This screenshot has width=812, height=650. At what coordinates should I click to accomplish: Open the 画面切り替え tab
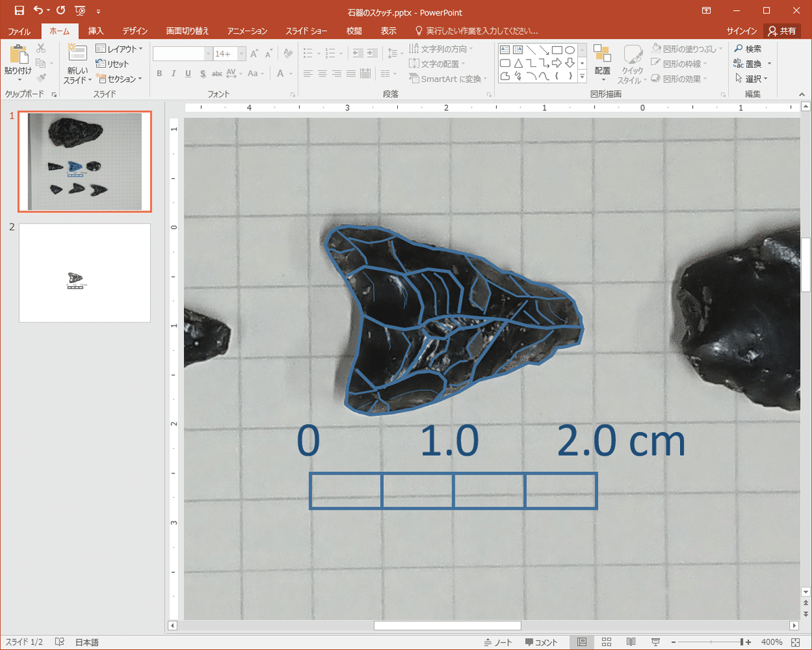187,31
